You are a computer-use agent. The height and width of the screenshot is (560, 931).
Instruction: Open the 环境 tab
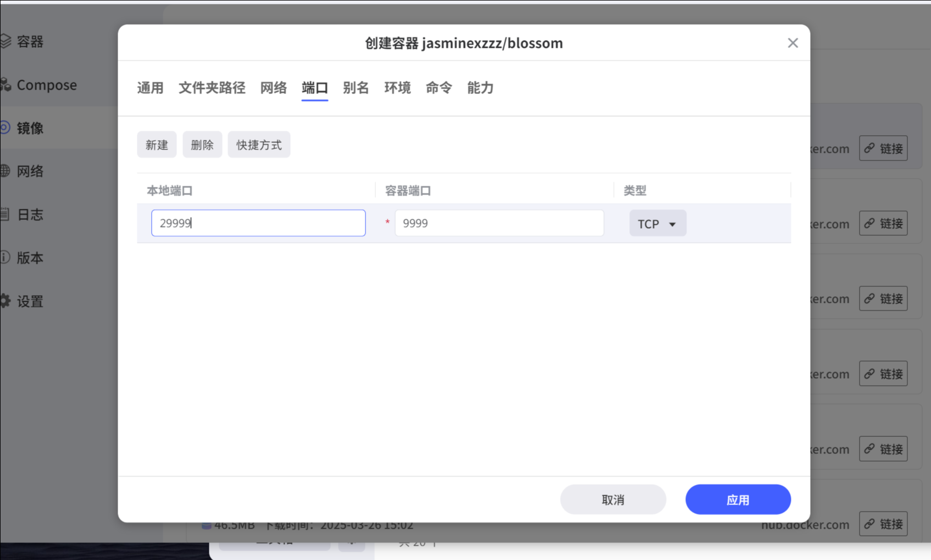pyautogui.click(x=397, y=88)
